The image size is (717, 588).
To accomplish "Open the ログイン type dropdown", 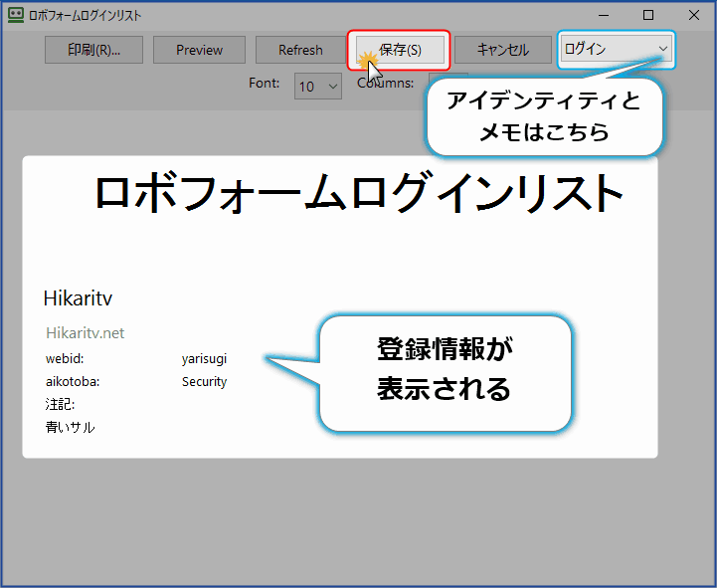I will tap(616, 49).
